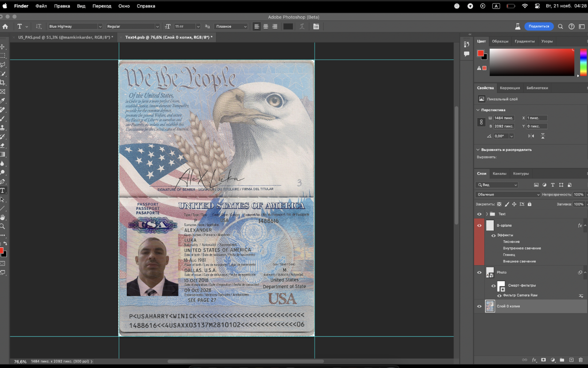Add a layer mask icon
588x368 pixels.
(x=543, y=360)
